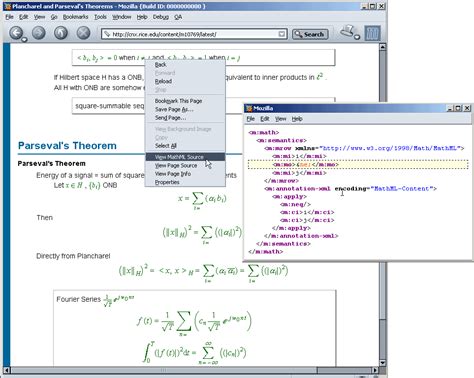Viewport: 474px width, 378px height.
Task: Click the Parseval's Theorem heading
Action: click(67, 146)
